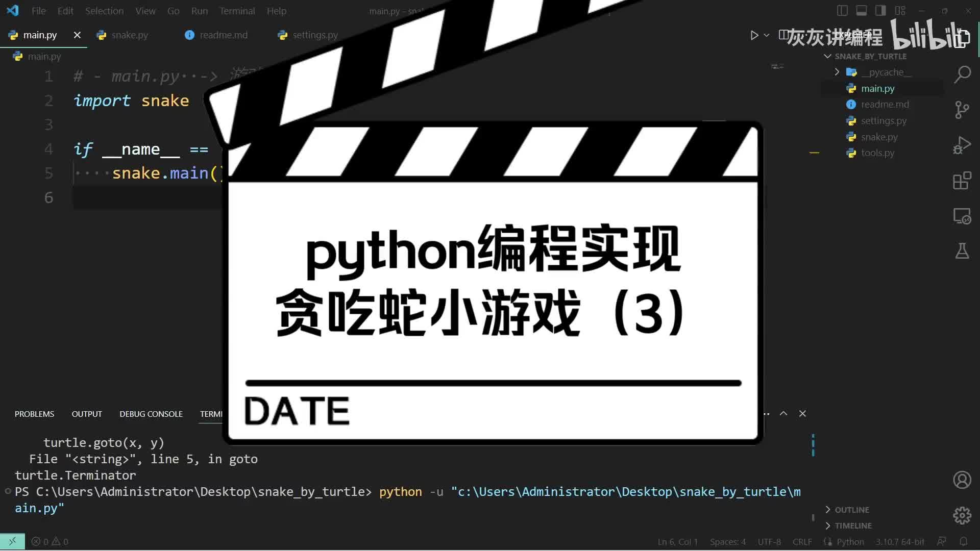Screen dimensions: 980x551
Task: Show errors and warnings count
Action: coord(50,542)
